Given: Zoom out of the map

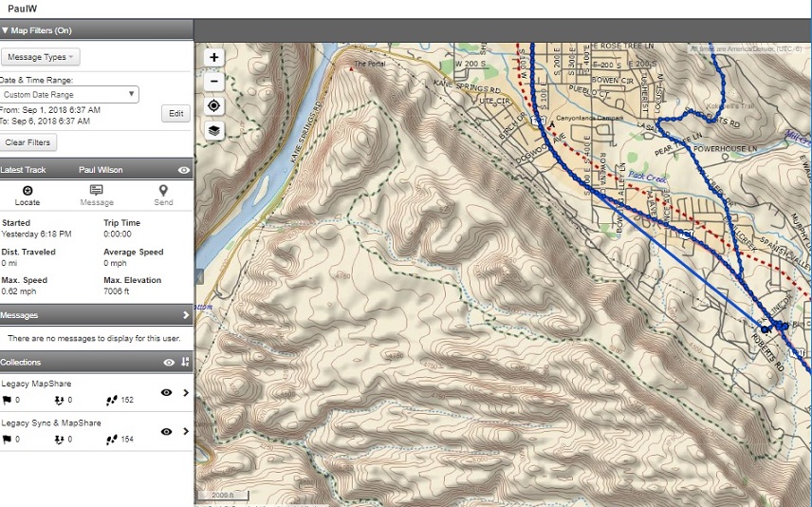Looking at the screenshot, I should click(214, 82).
